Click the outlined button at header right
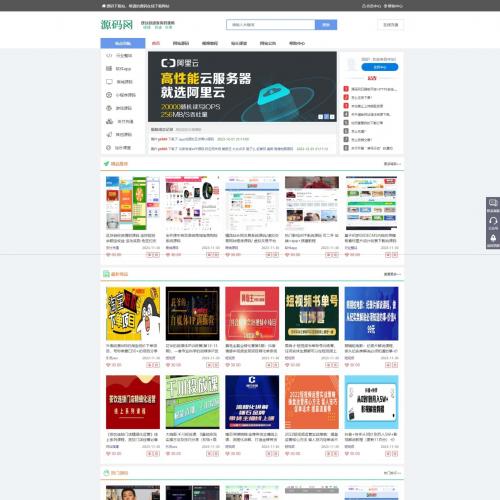Screen dimensions: 500x500 click(391, 25)
